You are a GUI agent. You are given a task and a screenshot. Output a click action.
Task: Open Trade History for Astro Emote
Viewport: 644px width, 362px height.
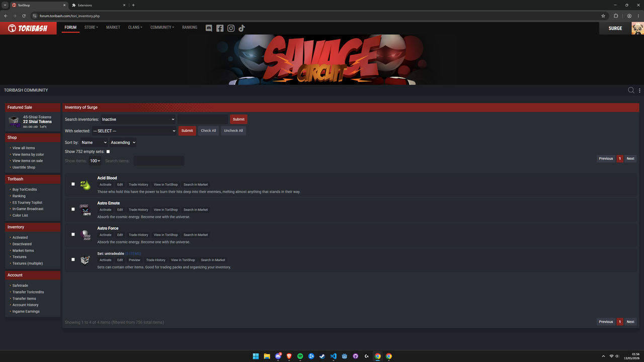(138, 210)
